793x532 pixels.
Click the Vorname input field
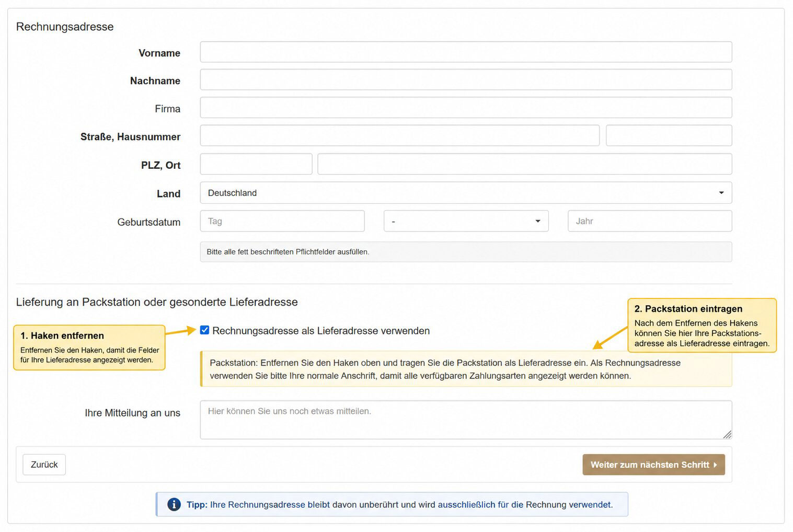466,52
